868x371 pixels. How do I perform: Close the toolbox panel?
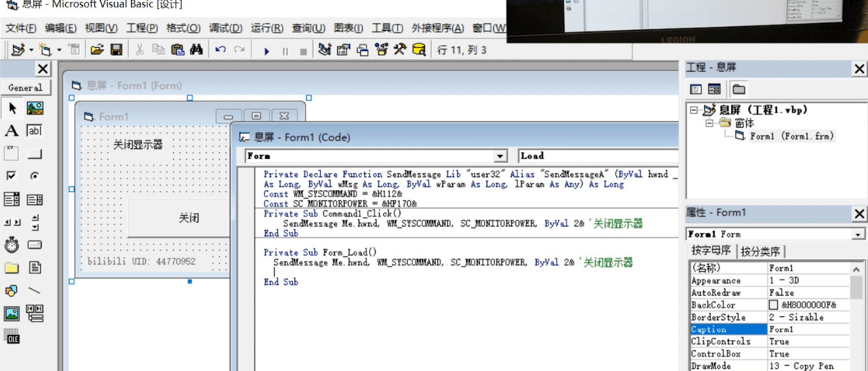click(42, 69)
